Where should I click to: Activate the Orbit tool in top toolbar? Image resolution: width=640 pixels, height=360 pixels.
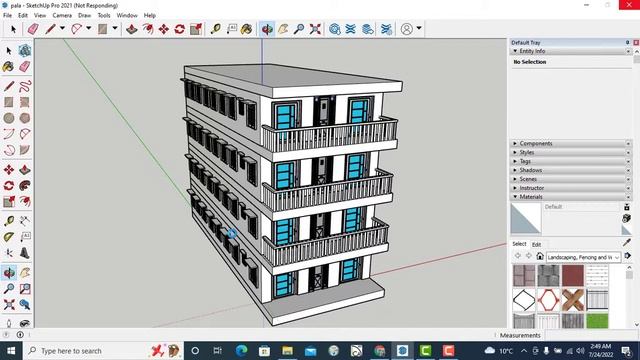(x=267, y=29)
